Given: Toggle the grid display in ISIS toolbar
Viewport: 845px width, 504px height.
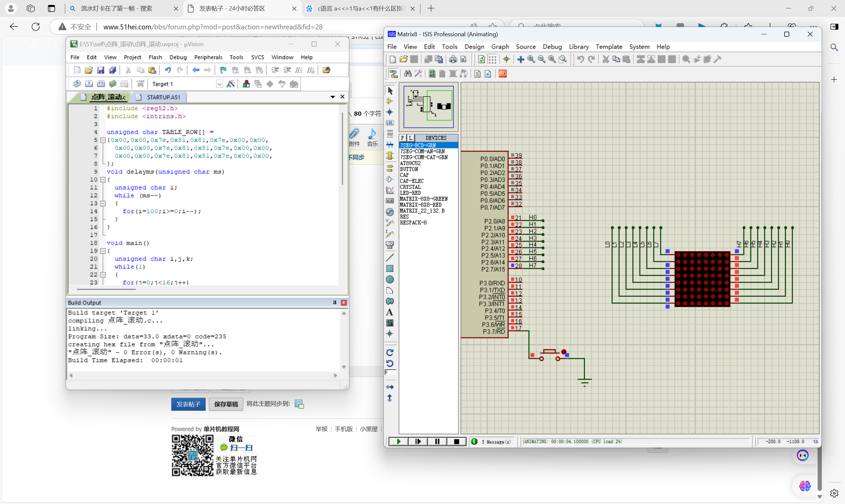Looking at the screenshot, I should 492,59.
